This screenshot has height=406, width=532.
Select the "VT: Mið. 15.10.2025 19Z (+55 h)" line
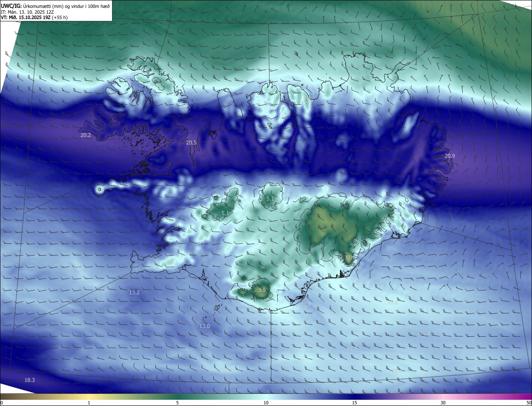pos(34,17)
